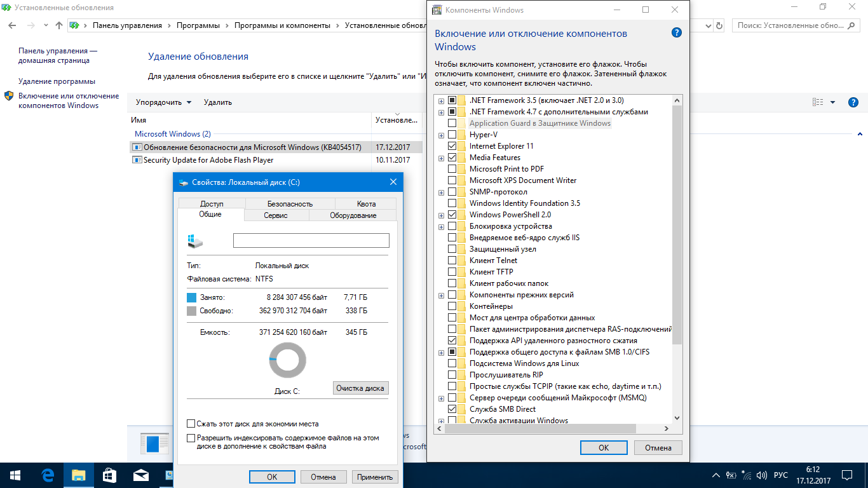The height and width of the screenshot is (488, 868).
Task: Click Удалить in updates toolbar
Action: (218, 102)
